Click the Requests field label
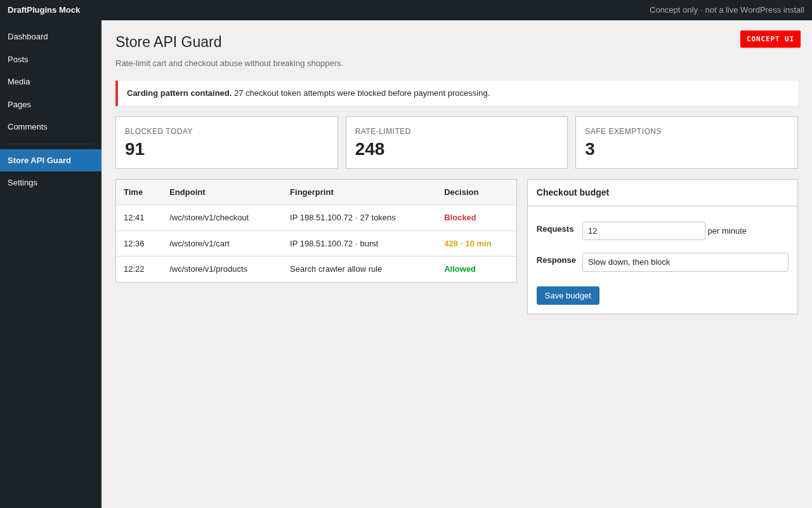 click(x=555, y=229)
